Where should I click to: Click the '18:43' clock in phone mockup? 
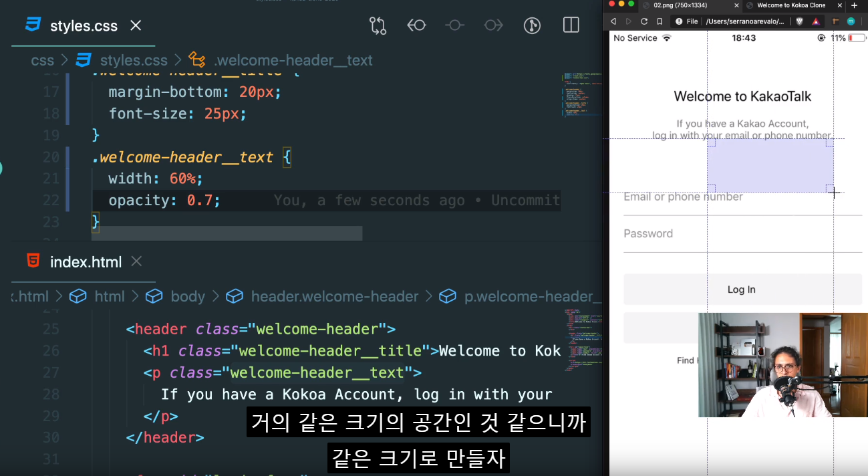click(744, 38)
